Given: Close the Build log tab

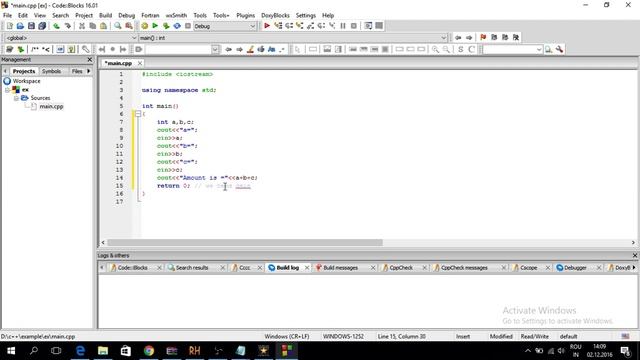Looking at the screenshot, I should click(307, 268).
